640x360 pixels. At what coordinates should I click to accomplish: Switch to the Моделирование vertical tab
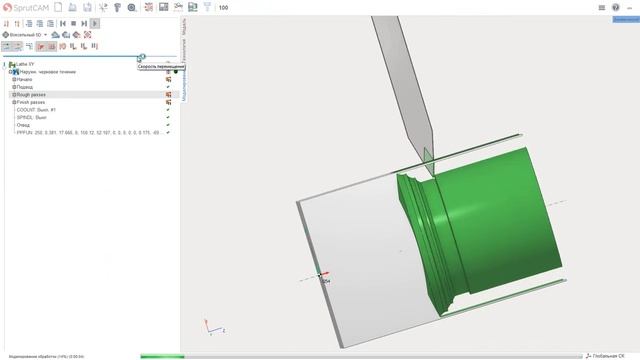(184, 85)
